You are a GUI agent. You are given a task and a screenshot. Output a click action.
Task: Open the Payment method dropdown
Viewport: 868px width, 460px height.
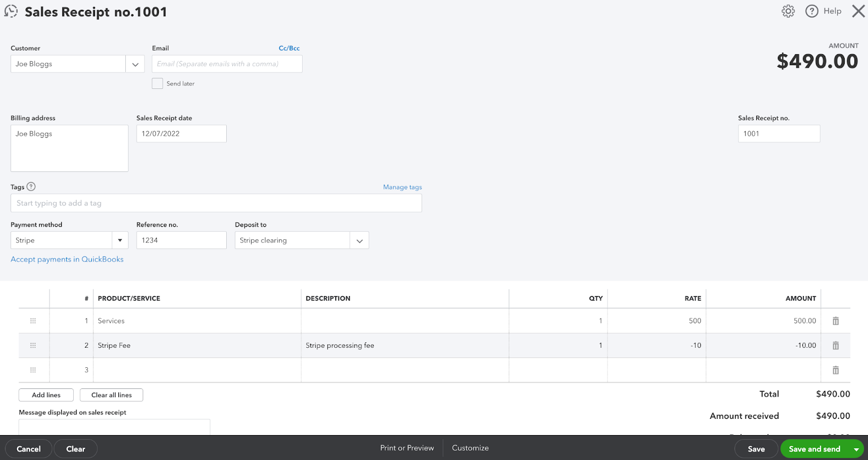coord(120,240)
